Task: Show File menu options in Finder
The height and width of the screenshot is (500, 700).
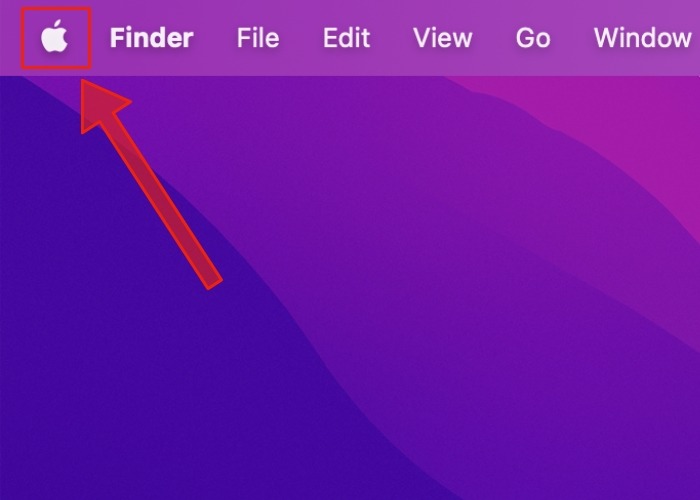Action: click(x=258, y=38)
